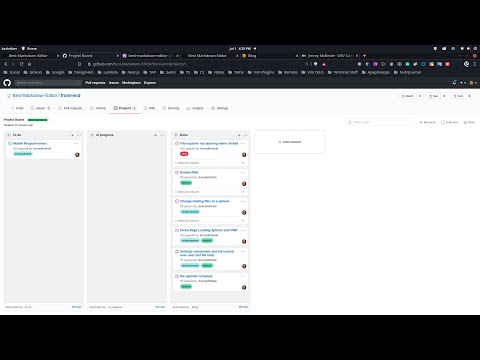Click the Brave shields icon in address bar
This screenshot has width=480, height=360.
point(316,64)
